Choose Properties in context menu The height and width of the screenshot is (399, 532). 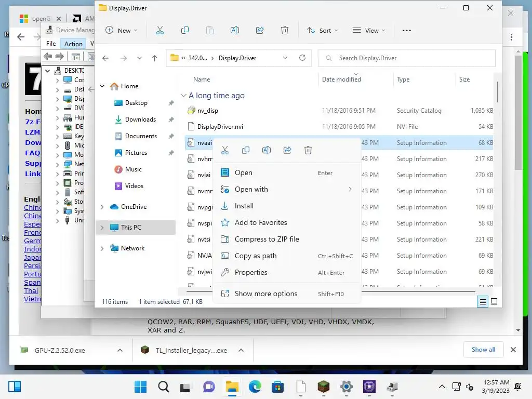click(x=287, y=272)
